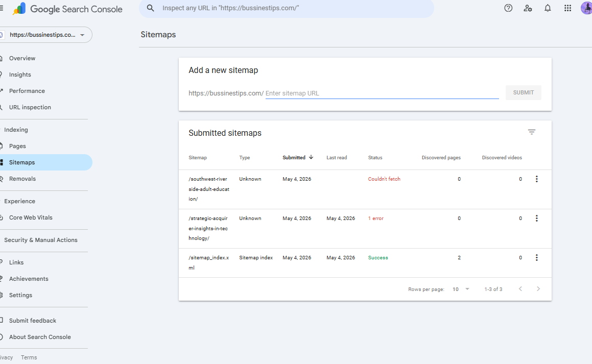The image size is (592, 364).
Task: Focus the Enter sitemap URL field
Action: [382, 93]
